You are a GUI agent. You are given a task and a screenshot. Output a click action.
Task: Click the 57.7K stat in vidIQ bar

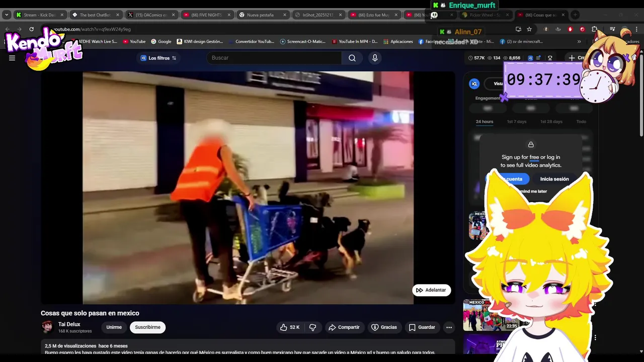(476, 58)
